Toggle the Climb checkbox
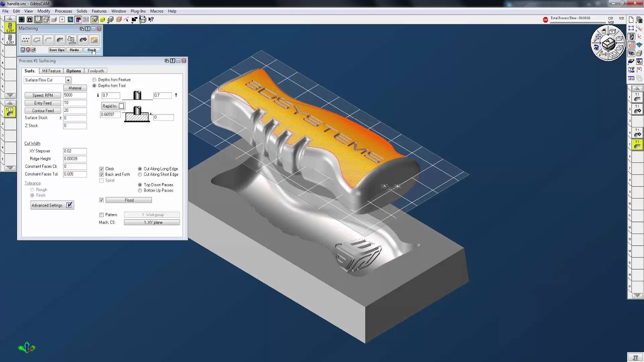644x362 pixels. [102, 169]
